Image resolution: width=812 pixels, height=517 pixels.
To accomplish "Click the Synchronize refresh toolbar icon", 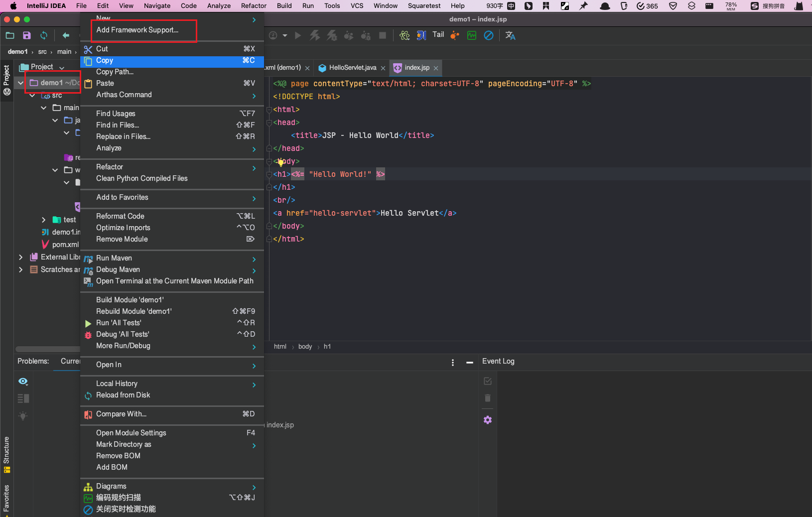I will 44,35.
